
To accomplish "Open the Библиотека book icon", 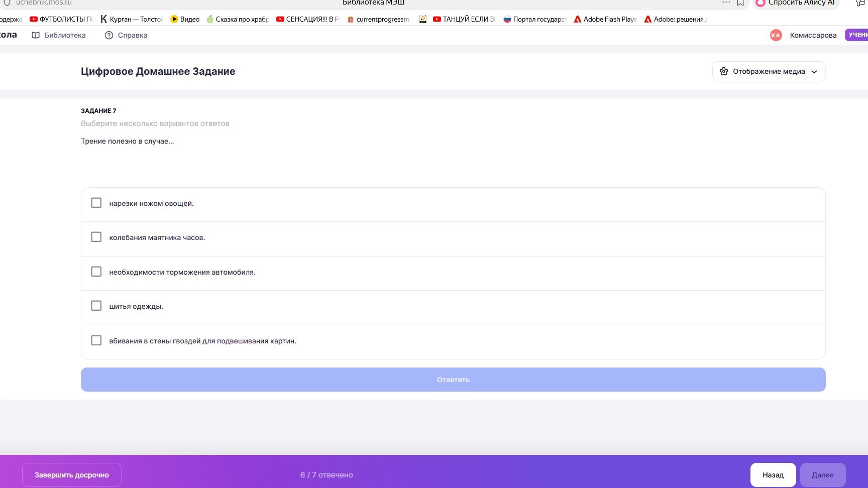I will click(x=36, y=35).
